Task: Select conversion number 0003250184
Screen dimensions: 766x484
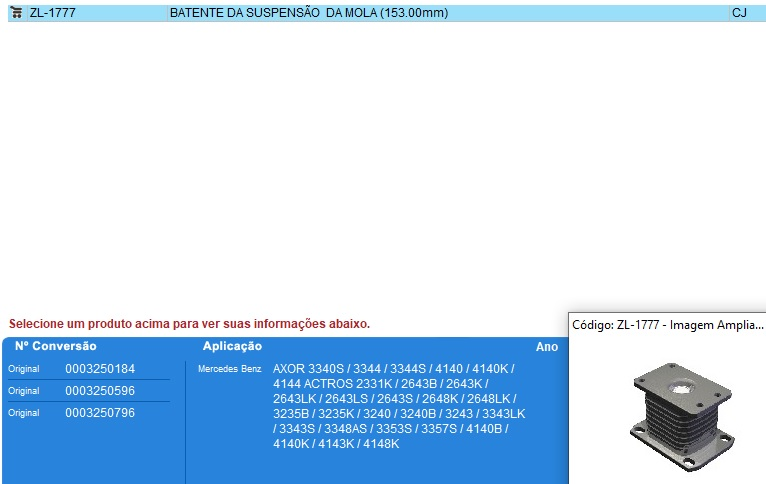Action: [x=100, y=369]
